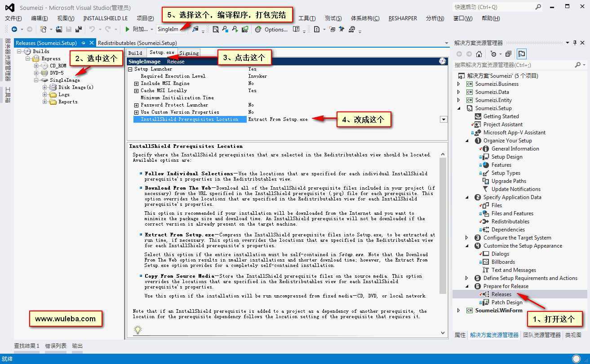
Task: Expand the DVD-5 build node
Action: pos(36,73)
